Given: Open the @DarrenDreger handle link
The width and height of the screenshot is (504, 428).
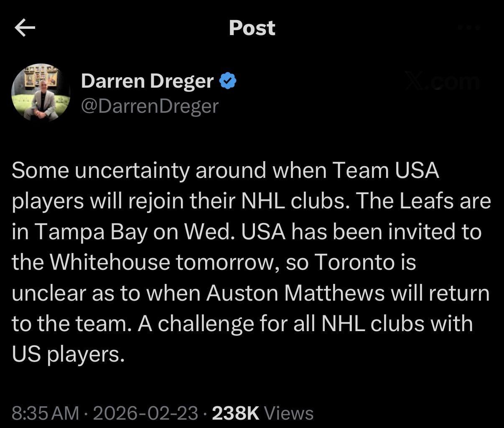Looking at the screenshot, I should pyautogui.click(x=150, y=106).
